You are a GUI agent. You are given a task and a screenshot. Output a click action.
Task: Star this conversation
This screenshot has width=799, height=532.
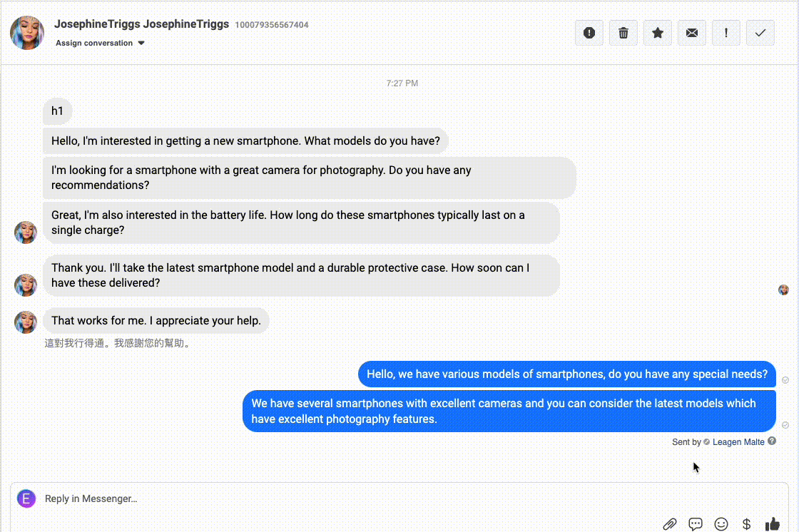657,33
